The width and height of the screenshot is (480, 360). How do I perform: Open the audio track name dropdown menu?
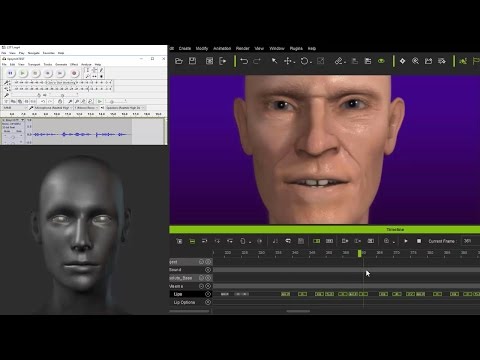(x=13, y=120)
